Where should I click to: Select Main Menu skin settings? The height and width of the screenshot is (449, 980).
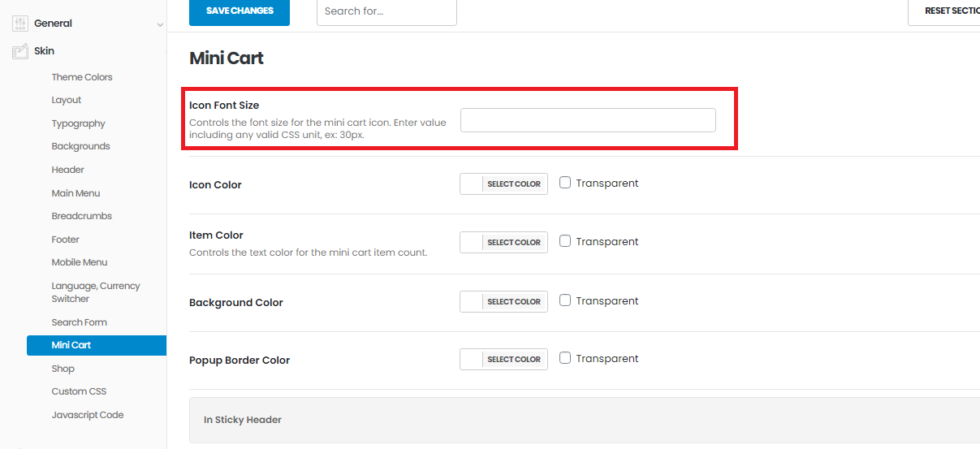pos(76,193)
